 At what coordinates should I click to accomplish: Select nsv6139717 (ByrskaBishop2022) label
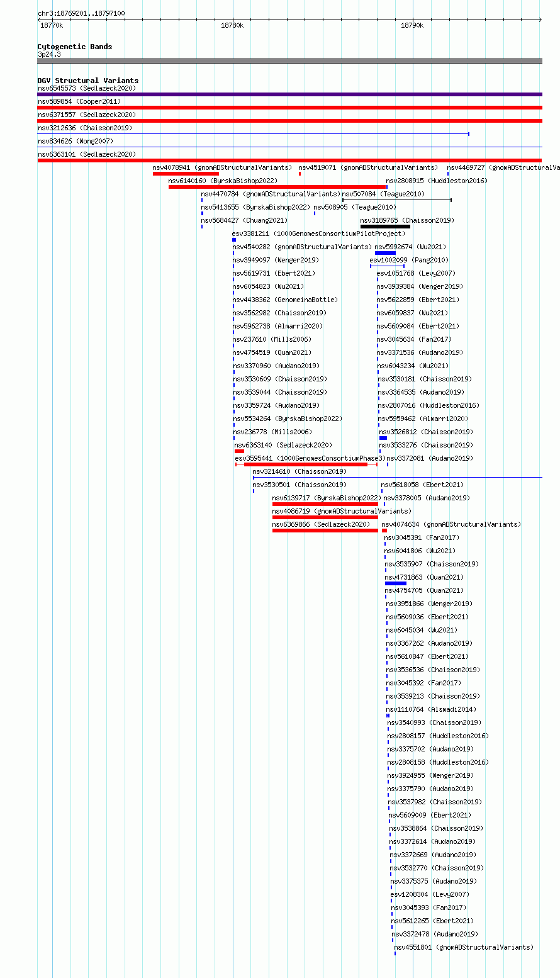pos(327,498)
